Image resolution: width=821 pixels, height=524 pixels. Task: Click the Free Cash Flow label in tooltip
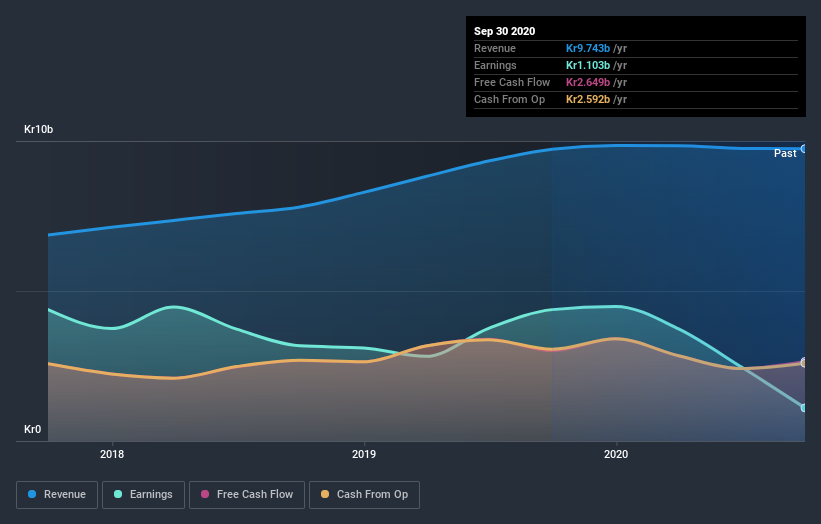pyautogui.click(x=512, y=82)
